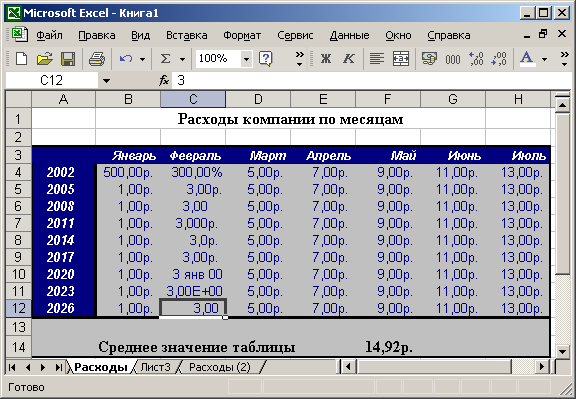Viewport: 576px width, 399px height.
Task: Click the formula bar input field
Action: point(371,80)
